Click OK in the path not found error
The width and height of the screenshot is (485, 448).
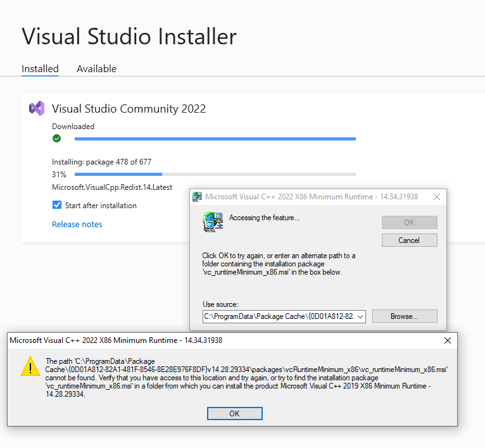(x=235, y=414)
